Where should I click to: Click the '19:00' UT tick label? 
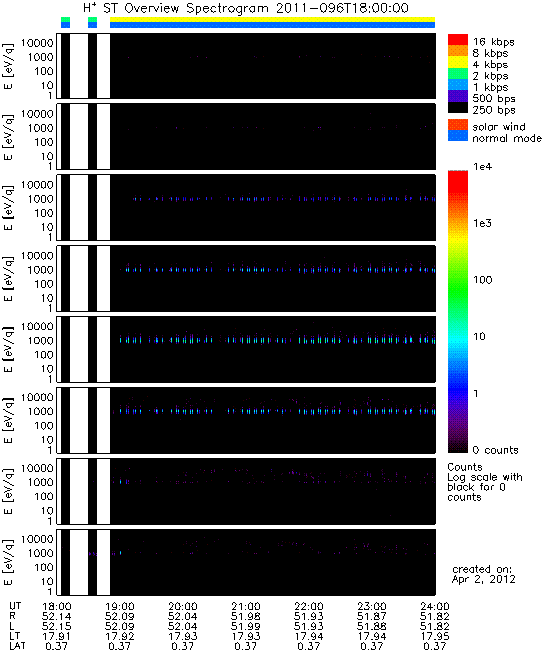click(120, 606)
